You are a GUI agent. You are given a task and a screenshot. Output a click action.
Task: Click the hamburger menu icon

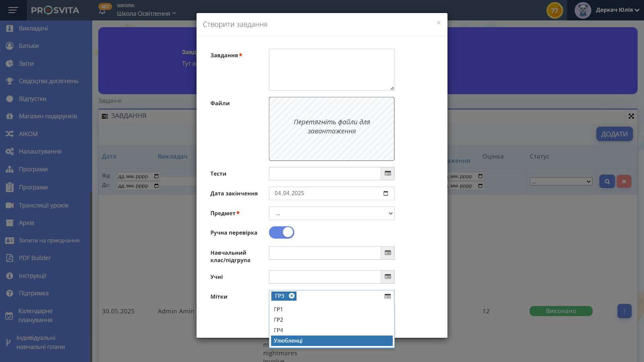pyautogui.click(x=13, y=10)
